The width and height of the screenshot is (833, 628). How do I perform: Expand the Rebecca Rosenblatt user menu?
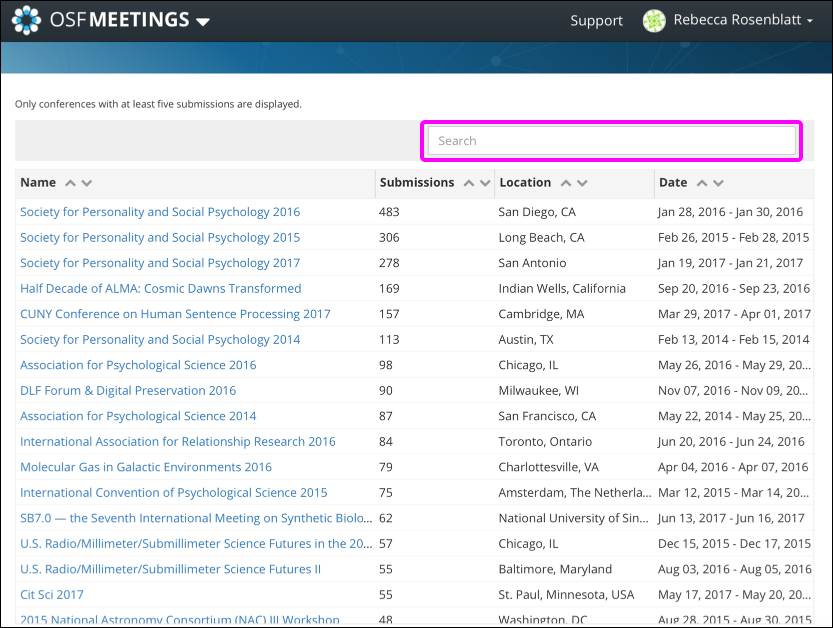[743, 20]
